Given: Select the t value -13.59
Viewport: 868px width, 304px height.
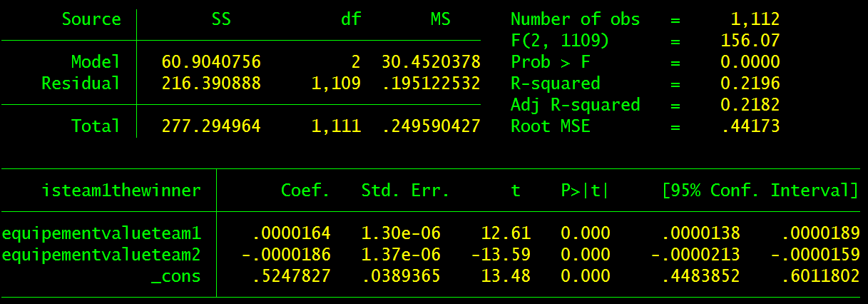Looking at the screenshot, I should (500, 254).
